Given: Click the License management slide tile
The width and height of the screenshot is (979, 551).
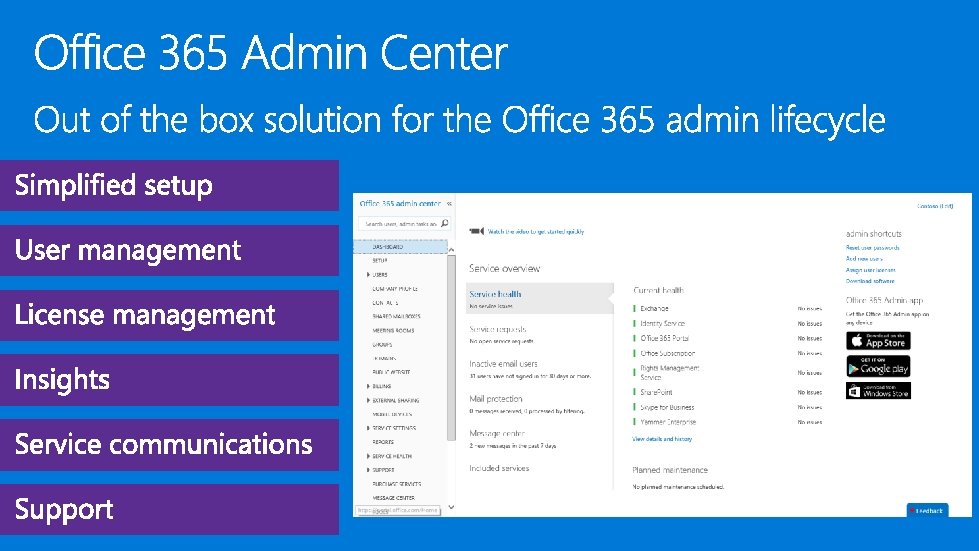Looking at the screenshot, I should coord(169,315).
